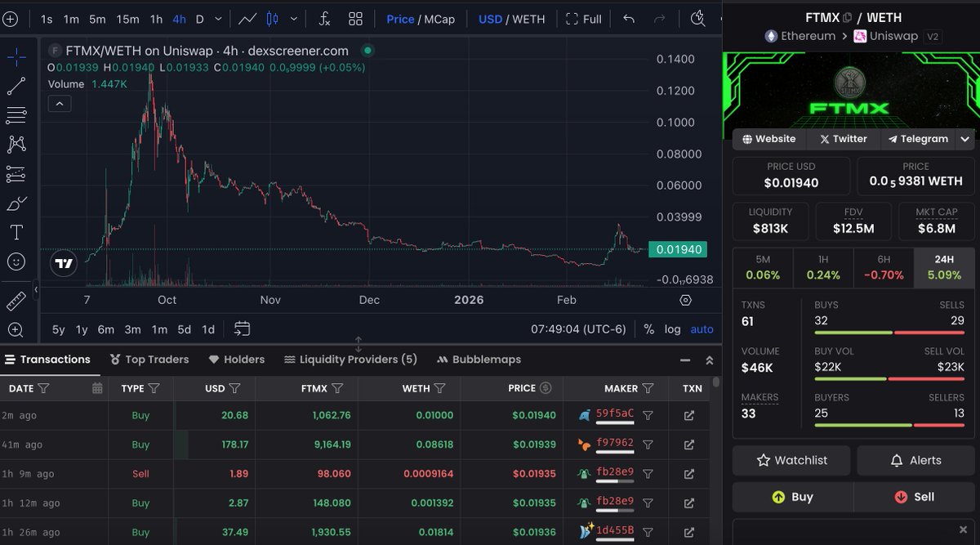
Task: Select the XABCD pattern tool
Action: tap(16, 145)
